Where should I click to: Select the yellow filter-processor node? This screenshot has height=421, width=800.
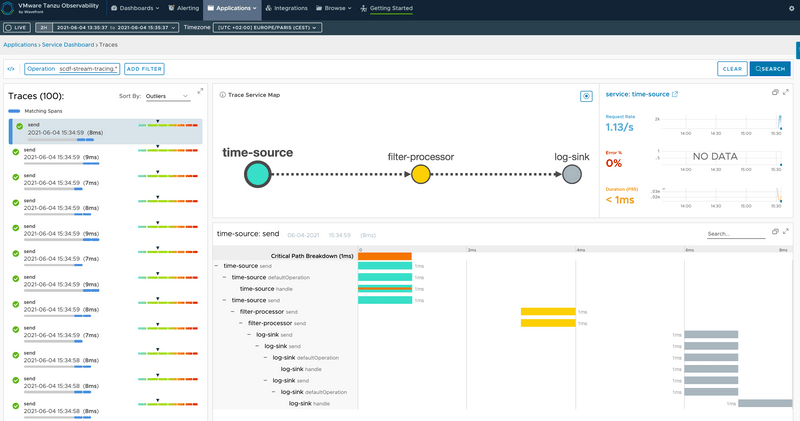421,174
